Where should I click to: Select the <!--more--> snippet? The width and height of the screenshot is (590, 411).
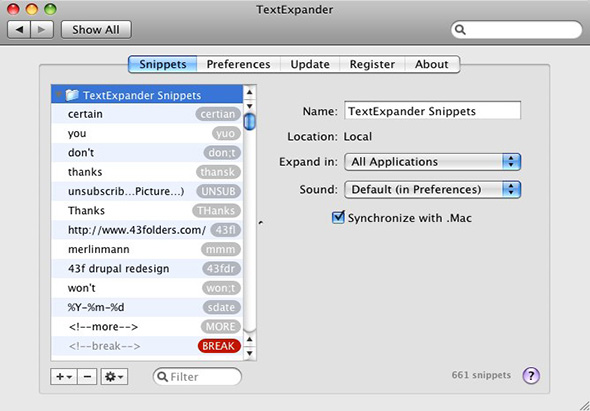pyautogui.click(x=147, y=327)
